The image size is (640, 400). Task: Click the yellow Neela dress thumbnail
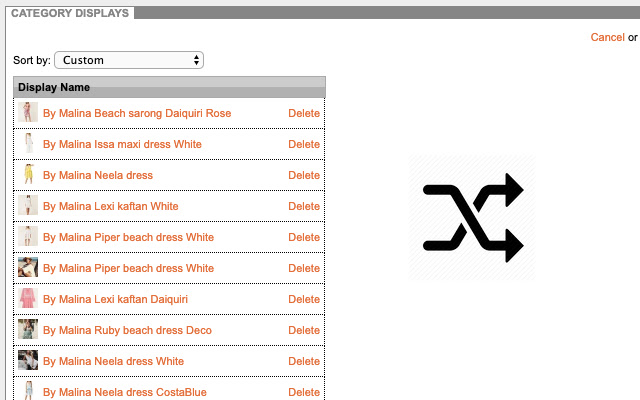click(28, 174)
